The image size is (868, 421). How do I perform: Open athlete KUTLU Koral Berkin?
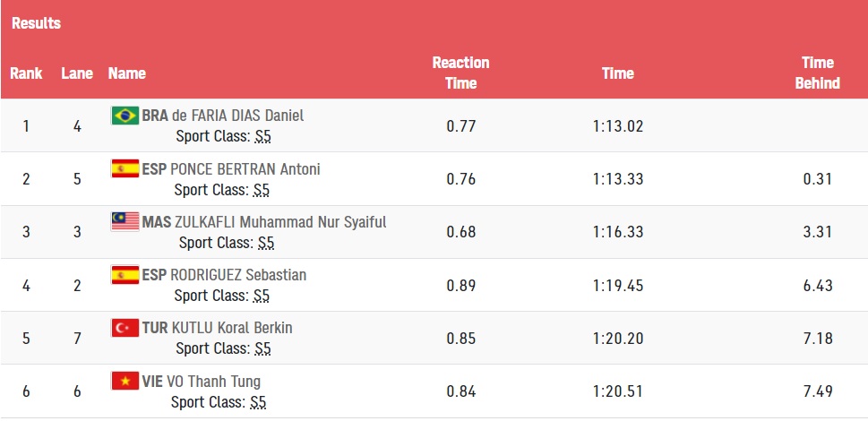point(232,328)
